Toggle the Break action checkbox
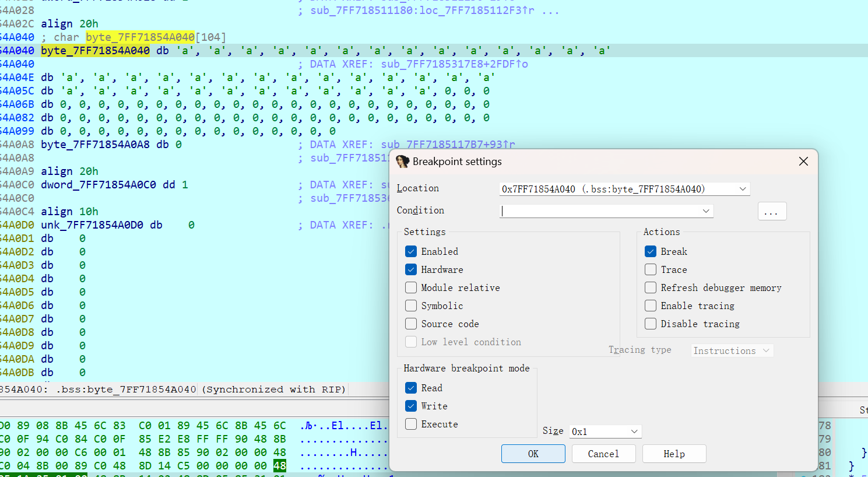Viewport: 868px width, 477px height. pos(651,251)
